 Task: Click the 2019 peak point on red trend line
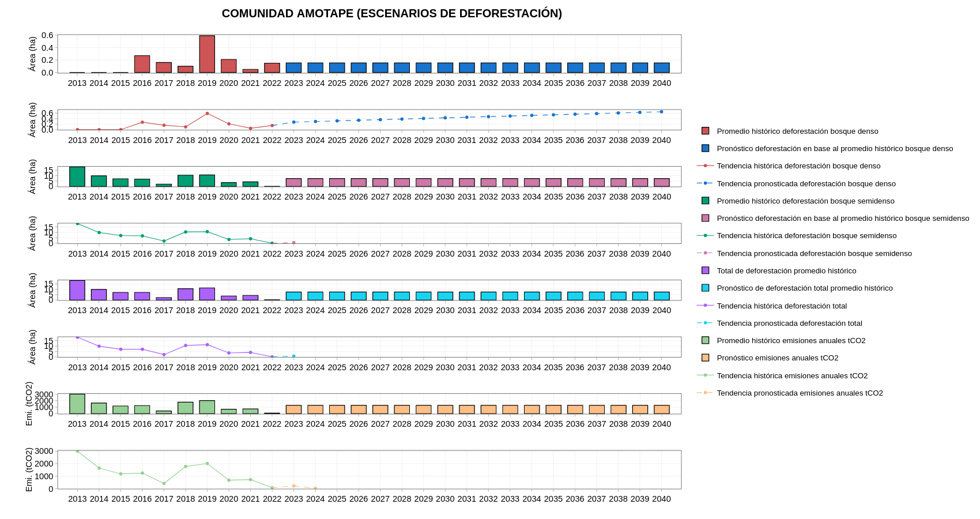(207, 114)
